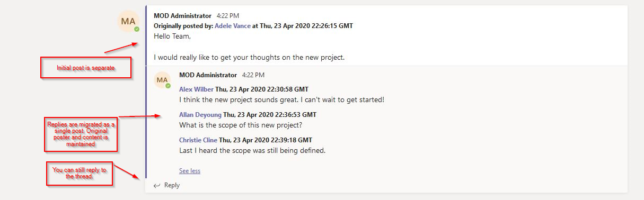Screen dimensions: 644x200
Task: Click the 'Hello Team,' message text
Action: pos(172,37)
